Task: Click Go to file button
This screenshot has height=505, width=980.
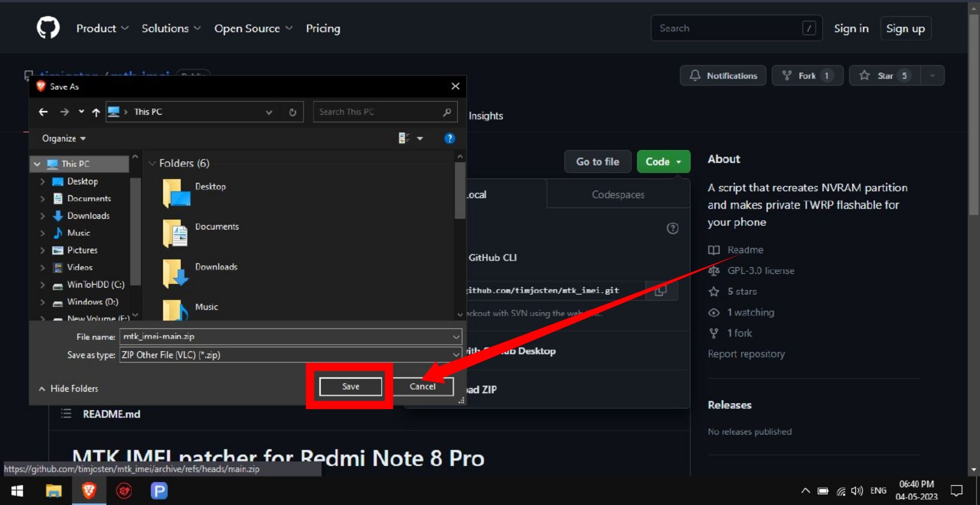Action: (x=598, y=162)
